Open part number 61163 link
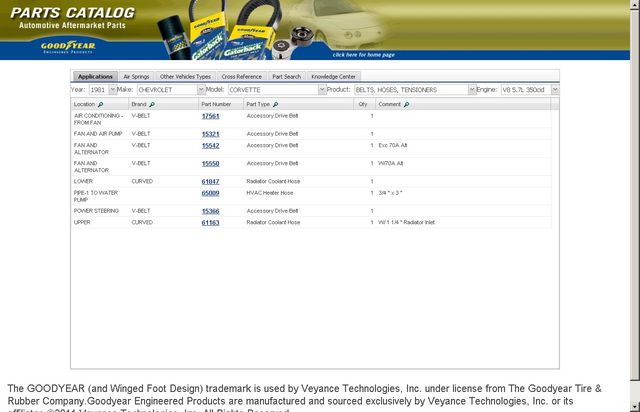The height and width of the screenshot is (412, 640). click(x=211, y=223)
